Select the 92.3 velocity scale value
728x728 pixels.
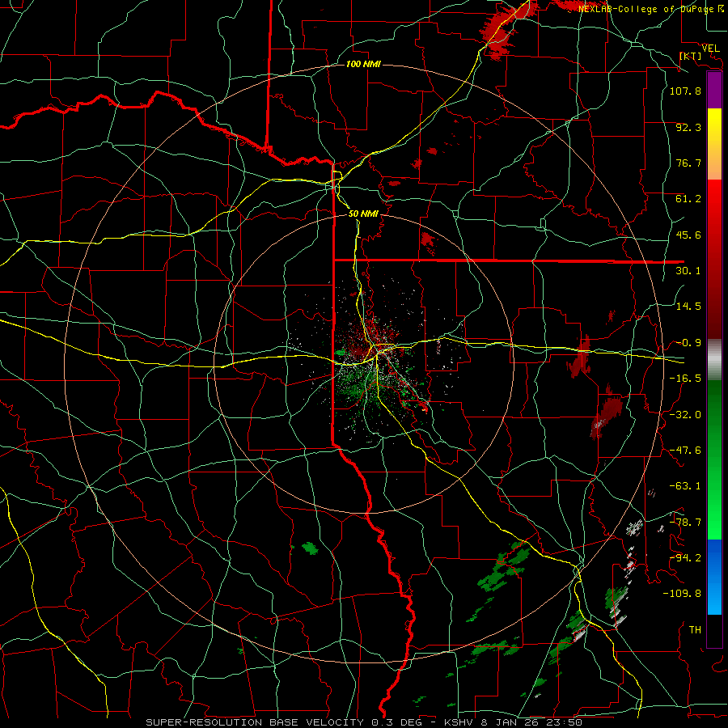(x=688, y=127)
